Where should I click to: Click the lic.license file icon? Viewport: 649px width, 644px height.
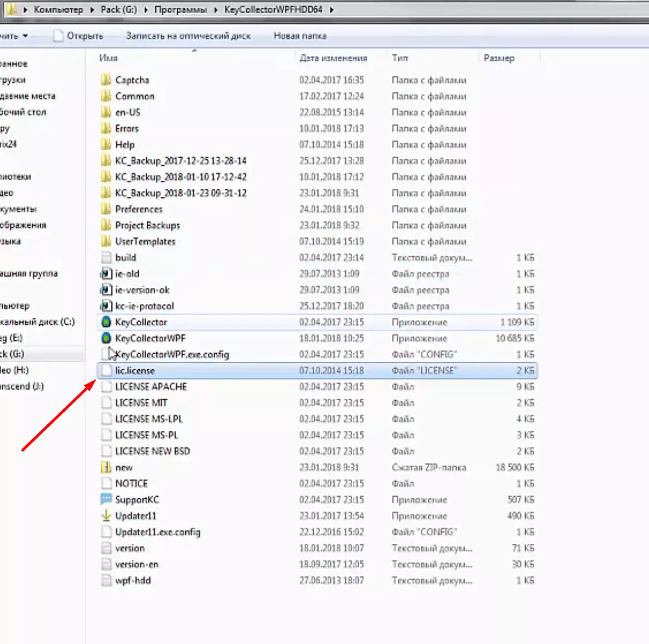coord(107,370)
